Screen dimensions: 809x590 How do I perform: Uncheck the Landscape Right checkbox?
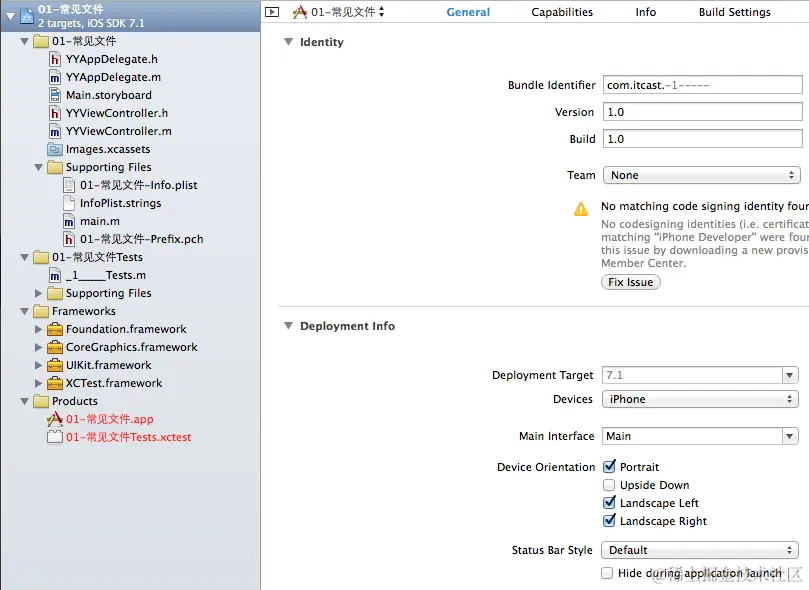point(609,521)
